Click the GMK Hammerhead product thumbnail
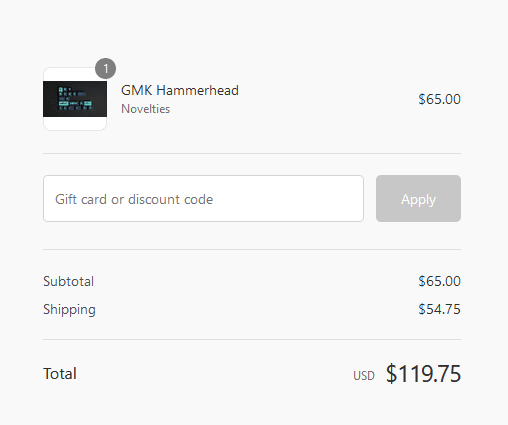The image size is (508, 425). point(75,99)
